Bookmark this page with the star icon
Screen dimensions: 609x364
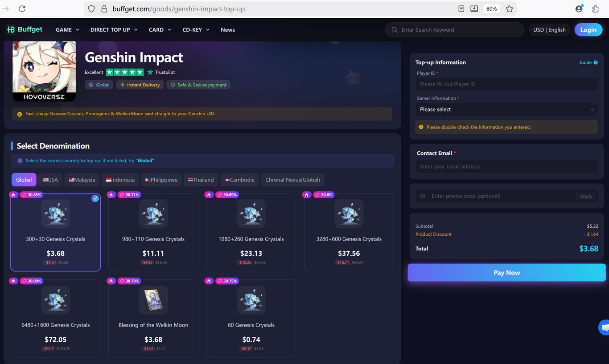tap(510, 8)
